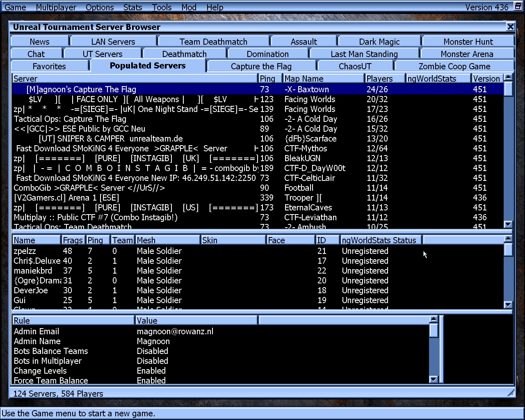The height and width of the screenshot is (420, 525).
Task: Open the Mod menu
Action: (x=189, y=7)
